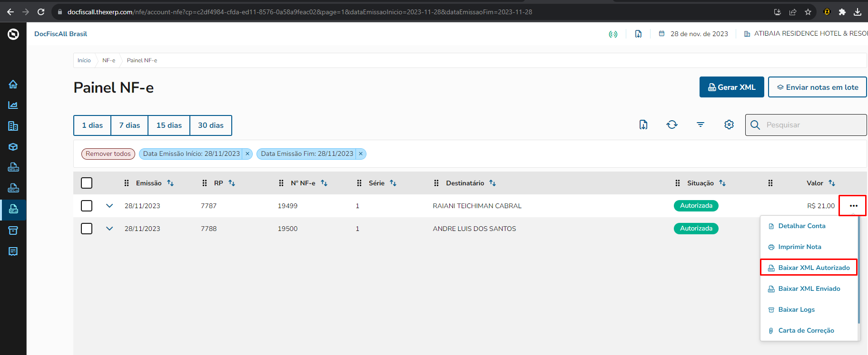The height and width of the screenshot is (355, 868).
Task: Click the ATIBAIA RESIDENCE HOTEL company selector
Action: pos(806,34)
